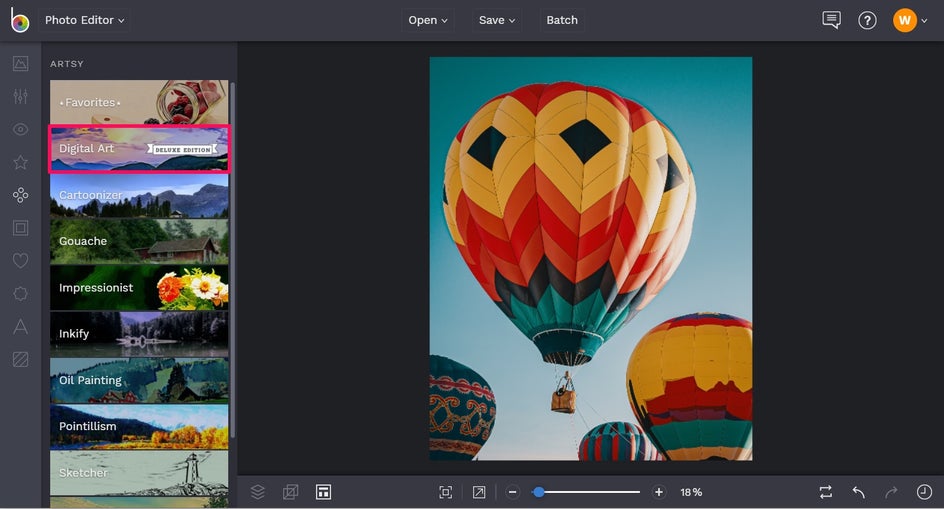Click the Batch button
The height and width of the screenshot is (509, 944).
(562, 20)
